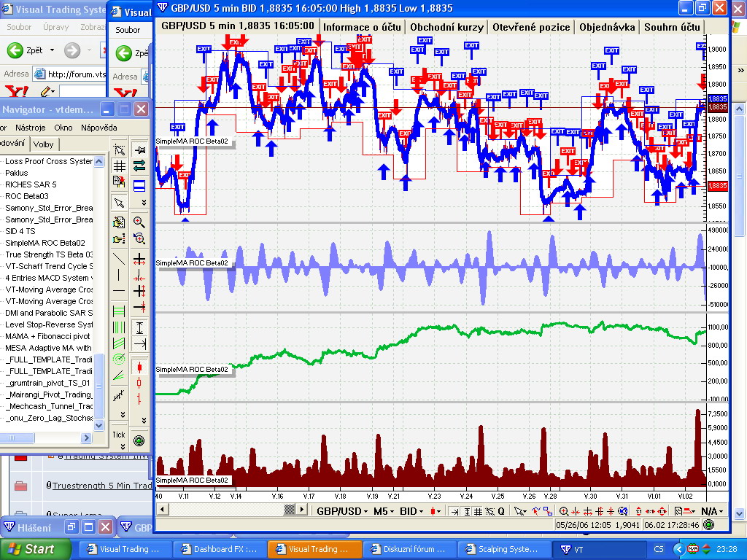Viewport: 747px width, 560px height.
Task: Click the Windows Start button
Action: coord(35,549)
